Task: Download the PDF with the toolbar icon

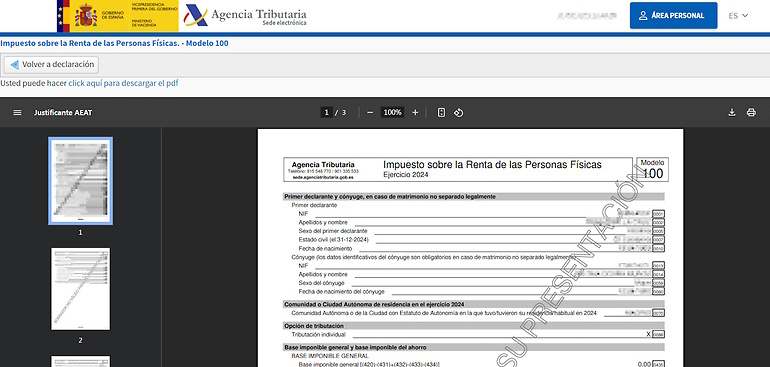Action: 732,113
